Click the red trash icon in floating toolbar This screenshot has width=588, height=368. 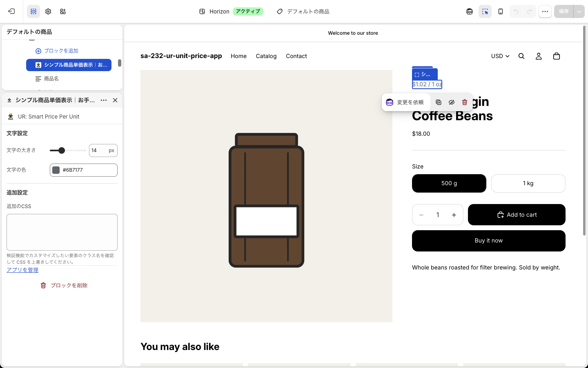[465, 102]
